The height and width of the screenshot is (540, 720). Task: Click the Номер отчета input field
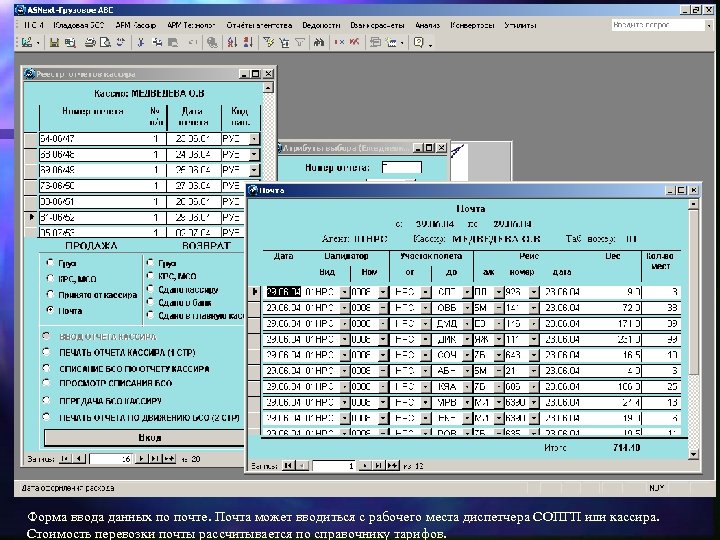[x=401, y=168]
